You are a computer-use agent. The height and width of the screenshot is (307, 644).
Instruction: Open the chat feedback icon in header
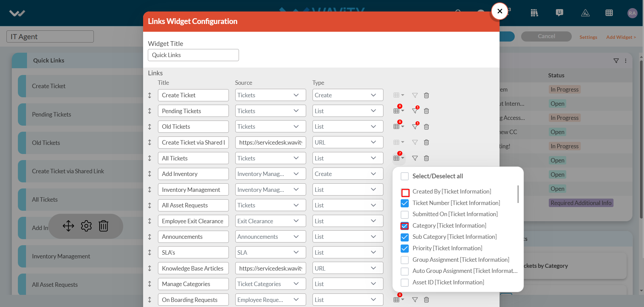coord(559,13)
